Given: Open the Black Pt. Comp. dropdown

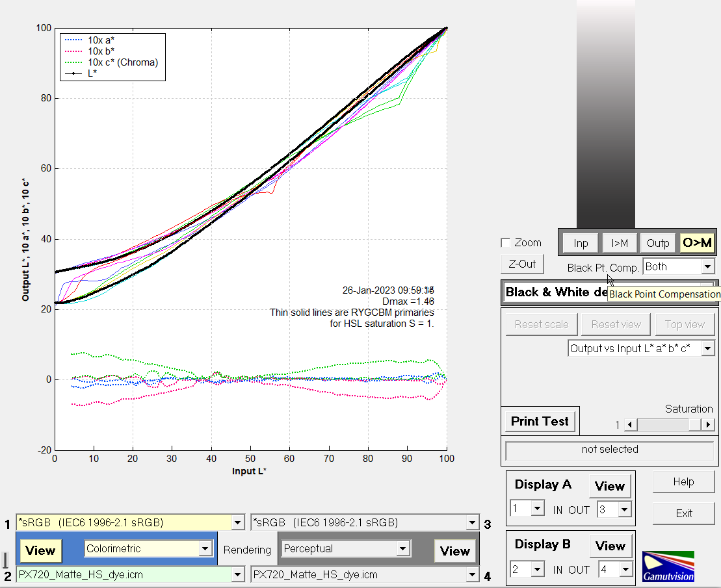Looking at the screenshot, I should coord(707,266).
